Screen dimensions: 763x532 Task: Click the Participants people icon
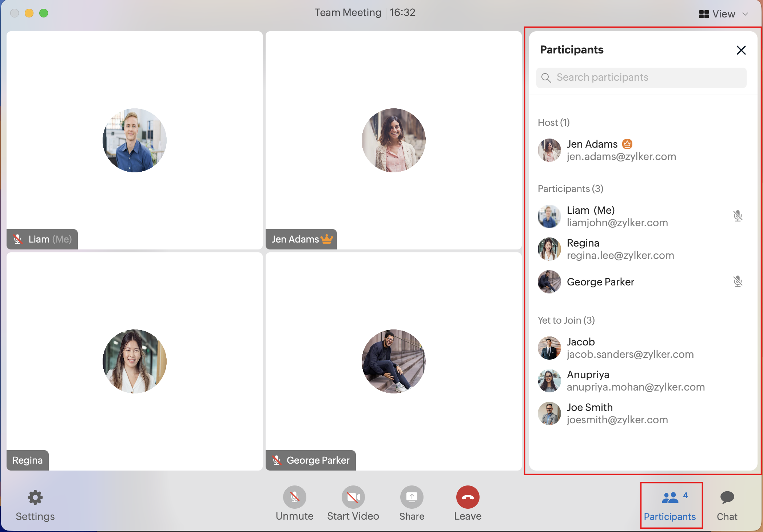click(x=670, y=497)
